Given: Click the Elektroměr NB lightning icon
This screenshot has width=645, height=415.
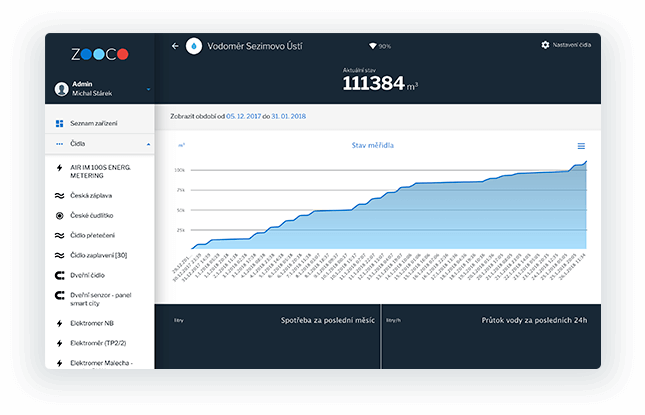Looking at the screenshot, I should [x=60, y=324].
